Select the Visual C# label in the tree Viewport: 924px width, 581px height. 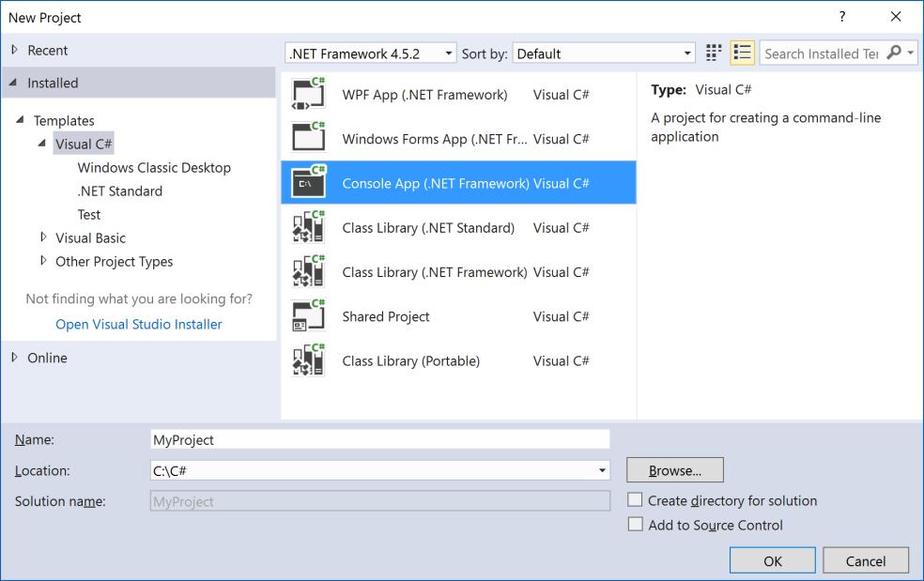pos(84,144)
